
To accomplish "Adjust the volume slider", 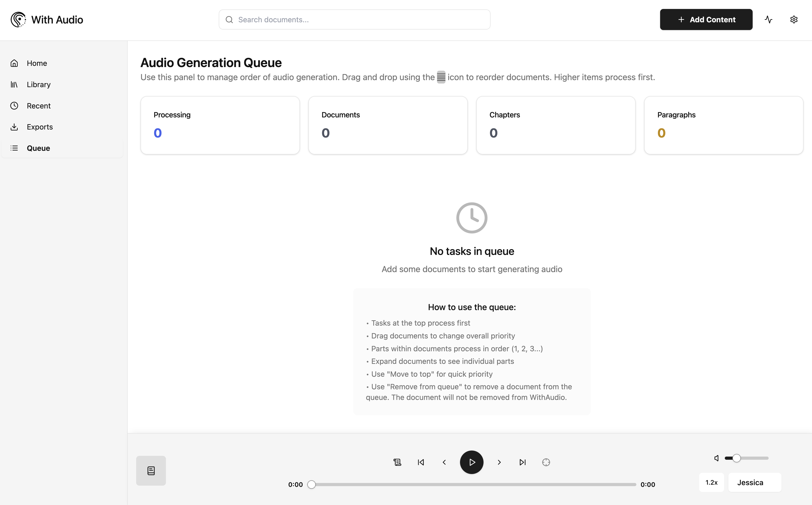I will pos(747,458).
